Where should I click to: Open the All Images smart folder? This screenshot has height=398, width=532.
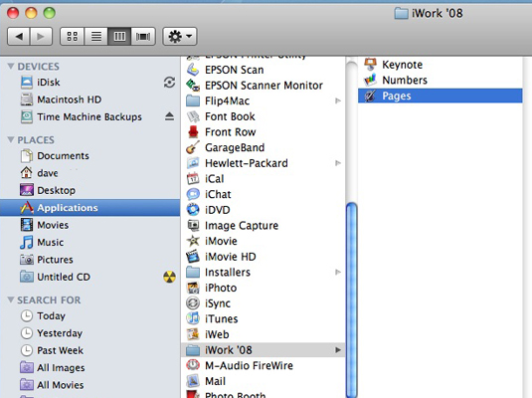coord(89,367)
